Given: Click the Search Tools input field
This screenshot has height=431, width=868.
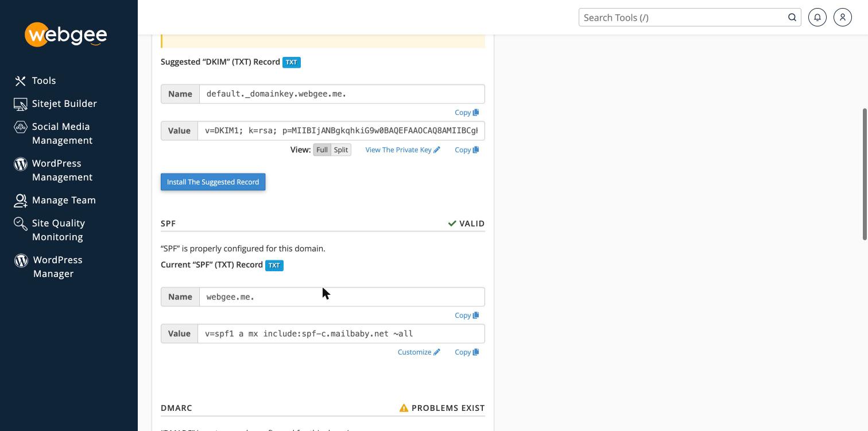Looking at the screenshot, I should [x=683, y=17].
